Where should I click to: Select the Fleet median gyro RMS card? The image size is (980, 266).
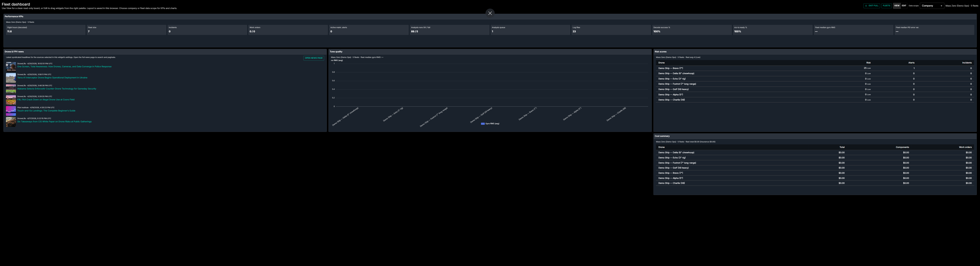point(853,30)
